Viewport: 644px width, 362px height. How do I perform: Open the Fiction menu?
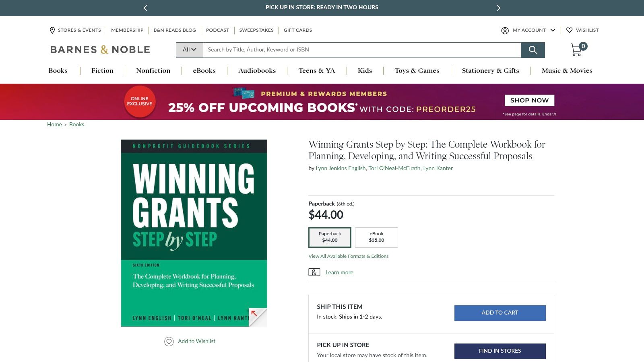click(x=102, y=71)
